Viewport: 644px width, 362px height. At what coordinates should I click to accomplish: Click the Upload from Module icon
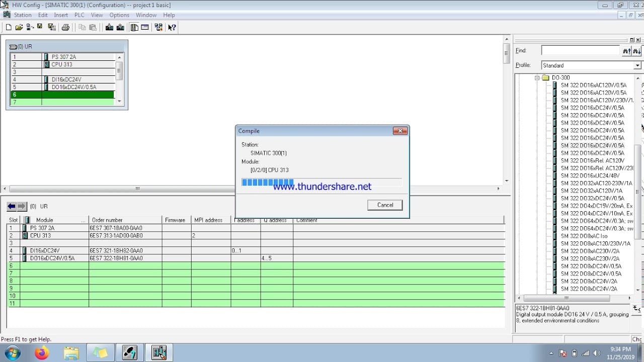coord(120,27)
